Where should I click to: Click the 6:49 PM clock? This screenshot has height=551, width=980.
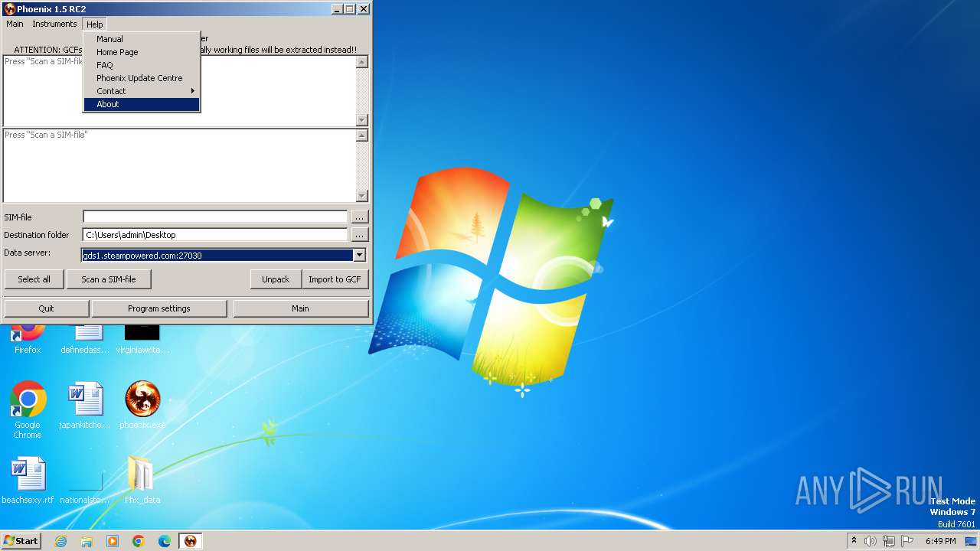[941, 541]
